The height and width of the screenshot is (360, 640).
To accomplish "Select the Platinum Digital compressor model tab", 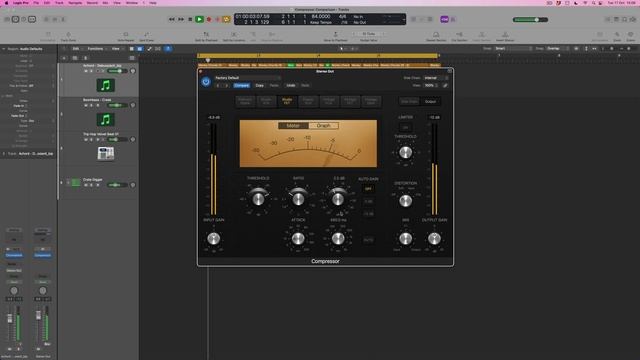I will 245,101.
